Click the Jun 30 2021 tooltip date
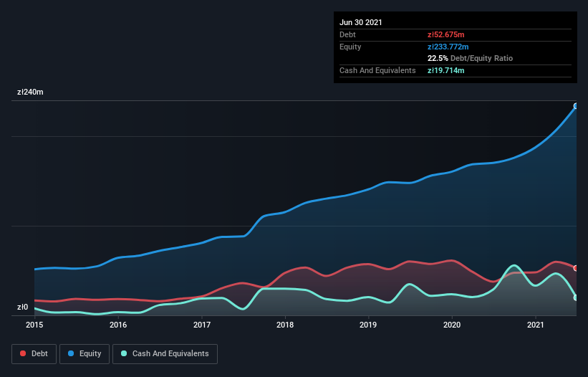The height and width of the screenshot is (377, 588). click(361, 22)
